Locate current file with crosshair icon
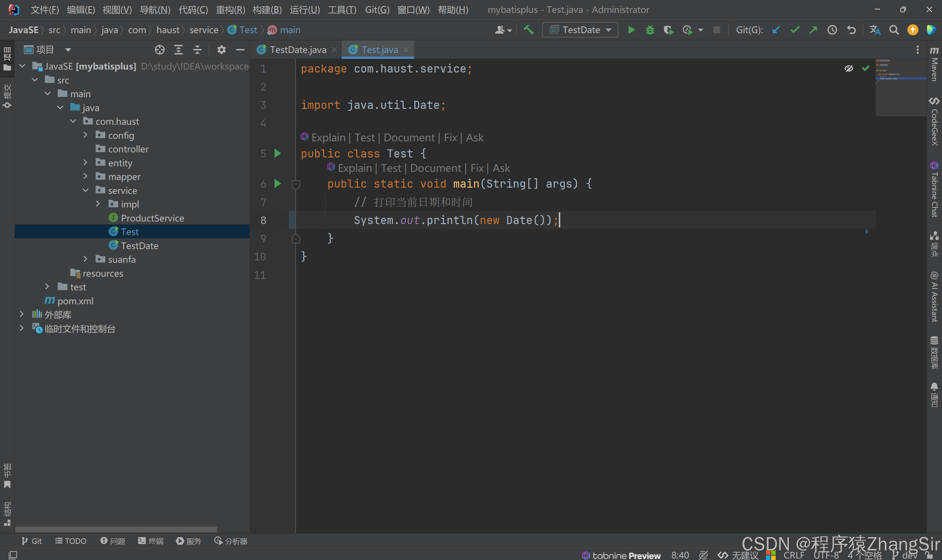942x560 pixels. [x=160, y=50]
